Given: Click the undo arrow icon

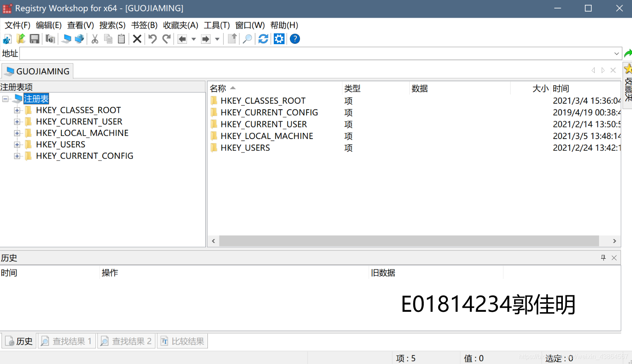Looking at the screenshot, I should [152, 39].
